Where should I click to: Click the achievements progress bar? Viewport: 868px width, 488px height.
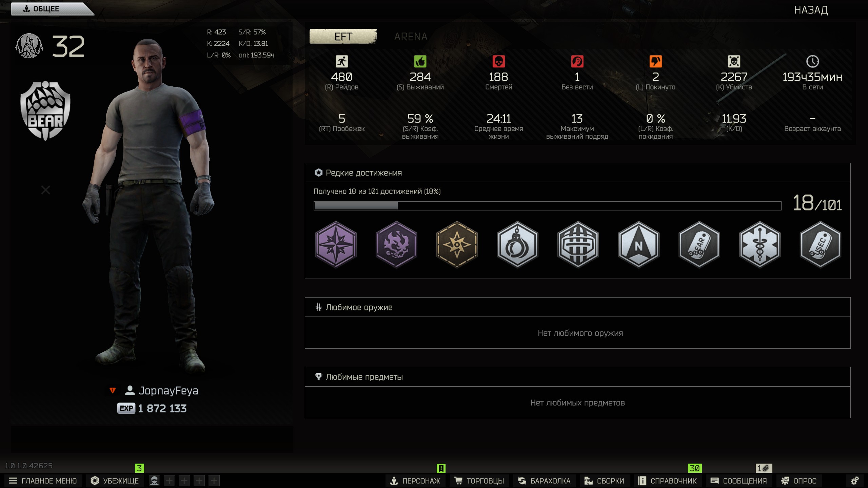click(547, 206)
